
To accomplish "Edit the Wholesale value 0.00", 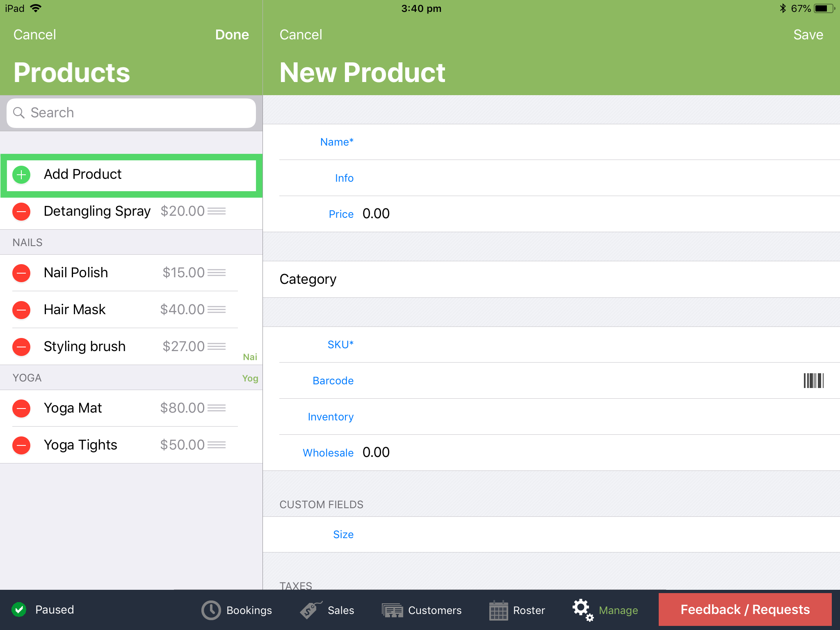I will click(376, 452).
